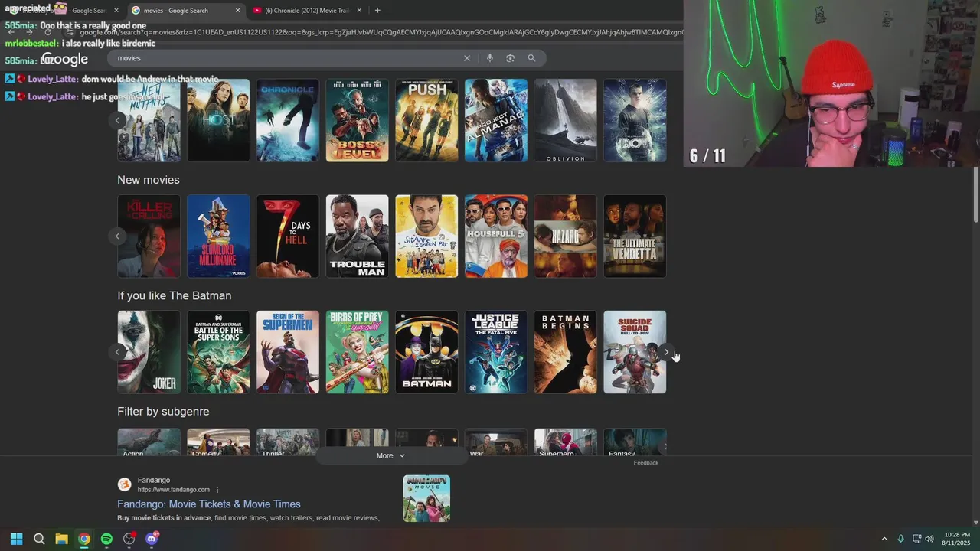This screenshot has width=980, height=551.
Task: Open the Fandango: Movie Tickets & Movie Times link
Action: (209, 504)
